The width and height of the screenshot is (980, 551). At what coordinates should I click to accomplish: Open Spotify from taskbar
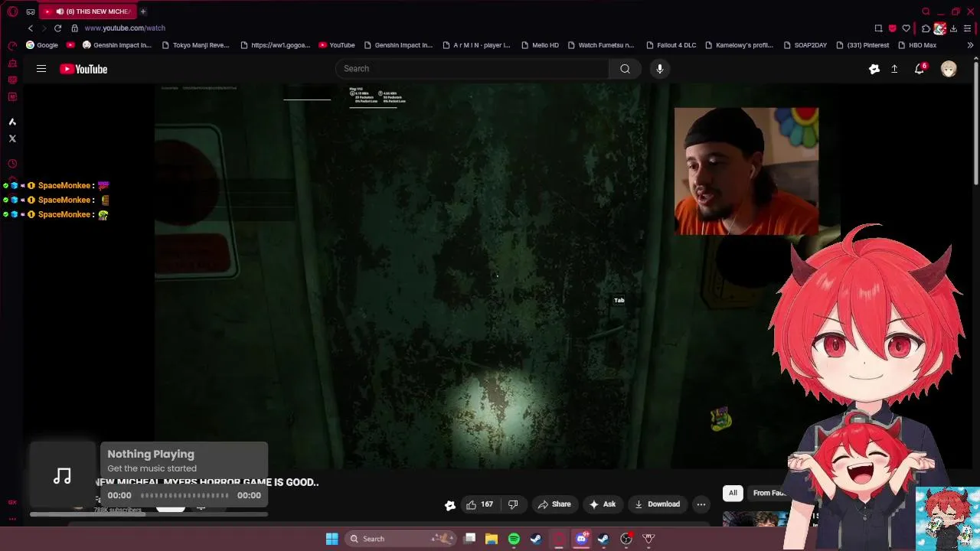pyautogui.click(x=514, y=539)
